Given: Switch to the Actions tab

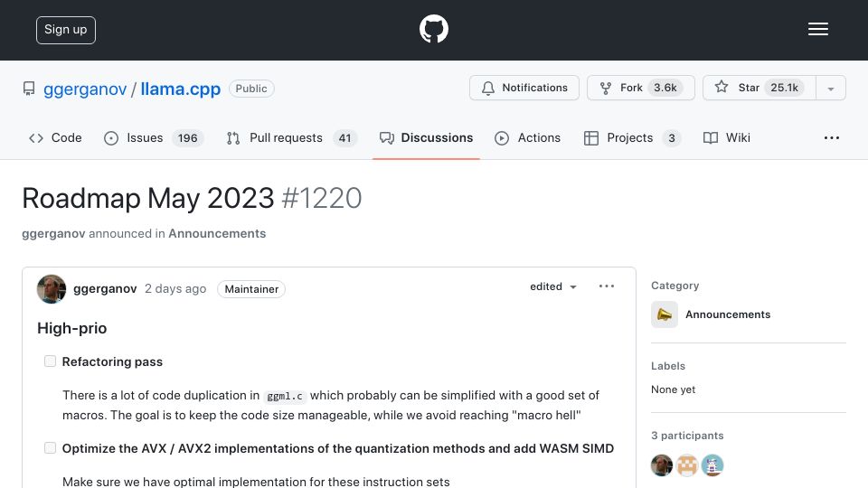Looking at the screenshot, I should [x=527, y=137].
